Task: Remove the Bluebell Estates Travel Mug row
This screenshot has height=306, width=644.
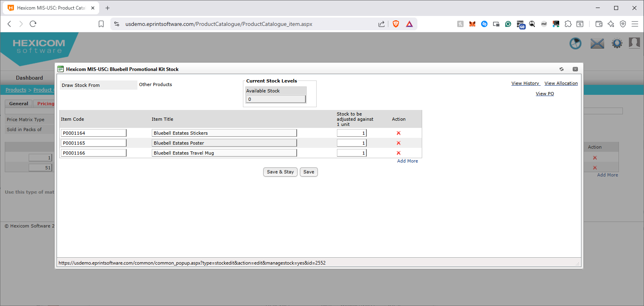Action: pos(399,153)
